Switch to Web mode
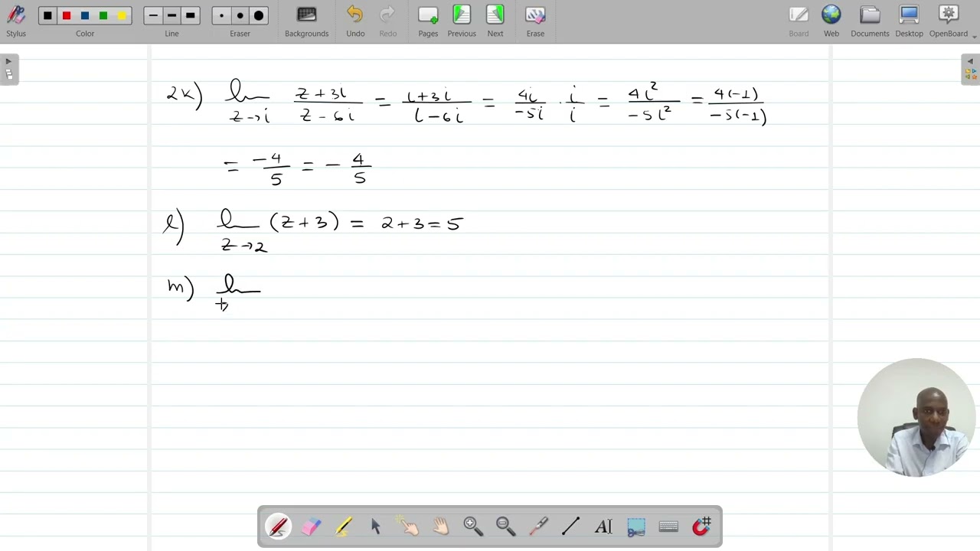This screenshot has width=980, height=551. point(831,21)
